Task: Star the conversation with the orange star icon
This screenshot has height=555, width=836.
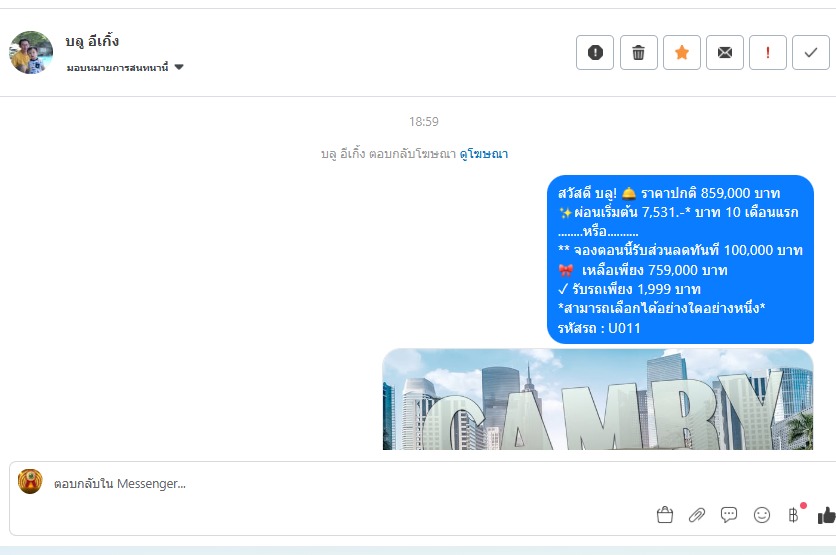Action: [x=682, y=52]
